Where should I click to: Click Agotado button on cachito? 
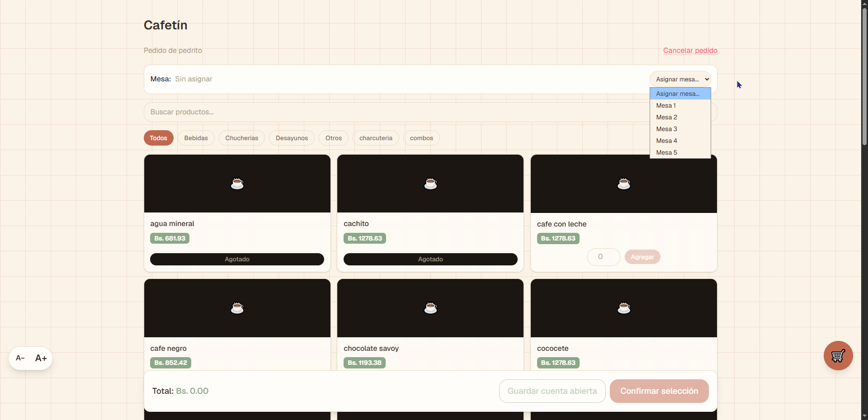[430, 259]
